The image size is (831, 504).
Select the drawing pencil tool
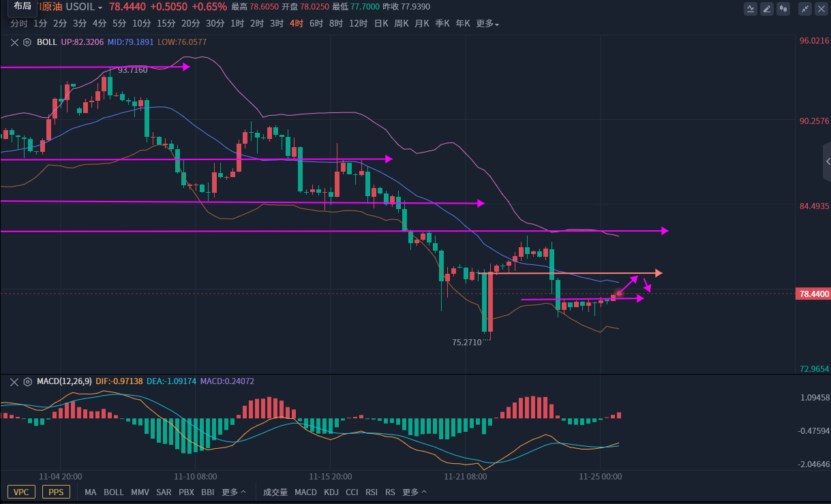[767, 9]
